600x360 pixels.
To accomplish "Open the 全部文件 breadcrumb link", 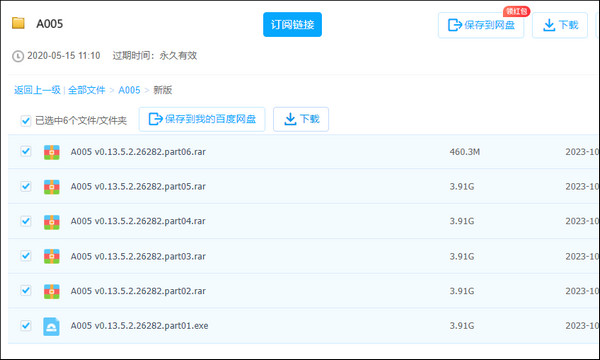I will pos(86,90).
